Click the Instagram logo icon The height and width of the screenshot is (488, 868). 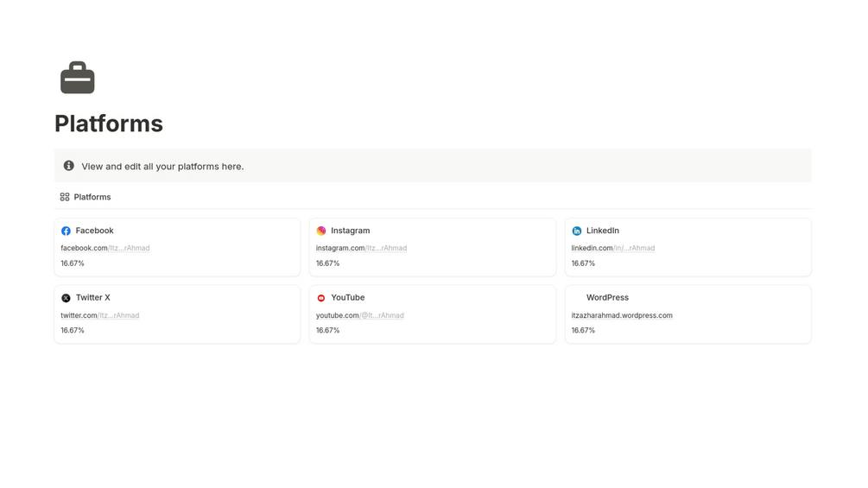321,231
